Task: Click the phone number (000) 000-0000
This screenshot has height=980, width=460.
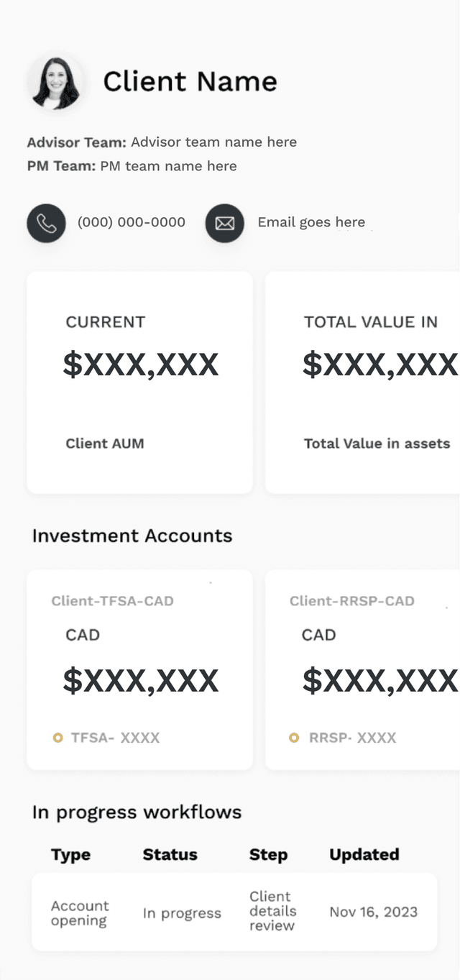Action: 132,222
